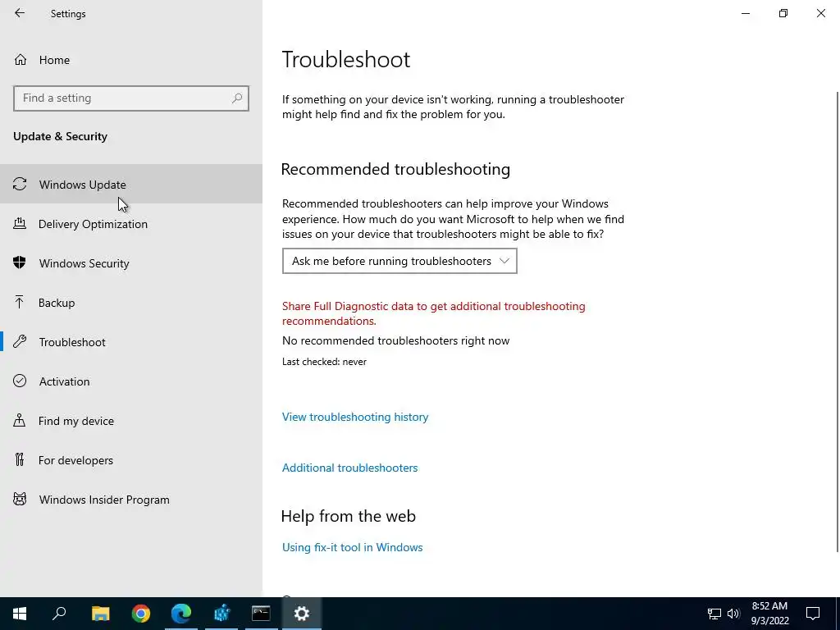Screen dimensions: 840x630
Task: Click the Backup up-arrow icon
Action: click(x=20, y=302)
